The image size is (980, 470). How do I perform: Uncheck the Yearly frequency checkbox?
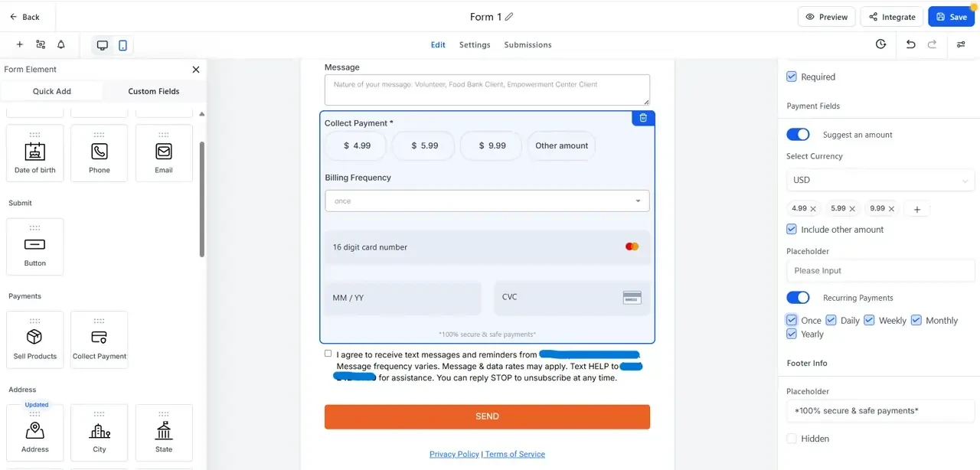(792, 334)
